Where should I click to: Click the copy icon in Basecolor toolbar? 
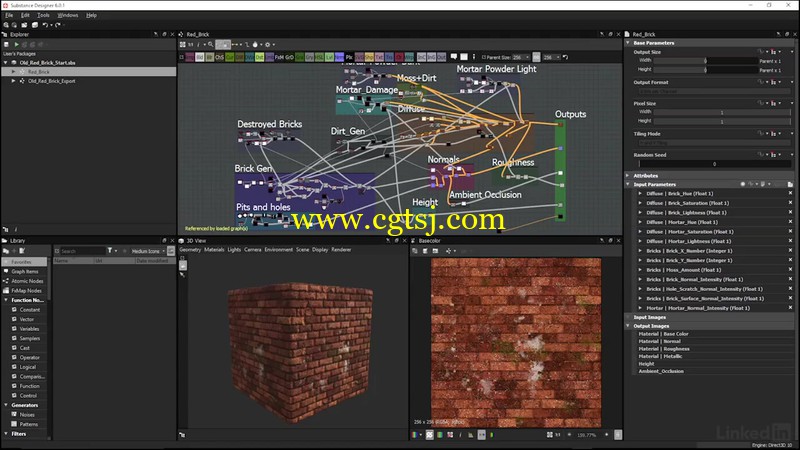pyautogui.click(x=415, y=251)
